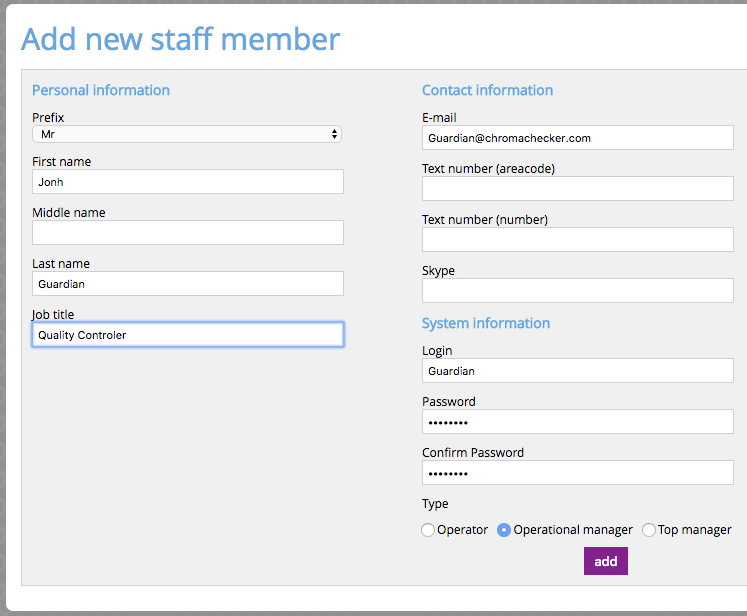The image size is (747, 616).
Task: Click the First name field containing Jonh
Action: pos(188,182)
